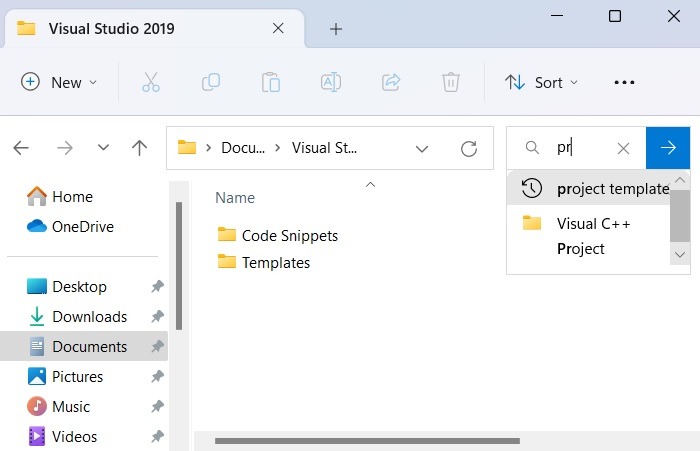The width and height of the screenshot is (700, 451).
Task: Select 'project template' search suggestion
Action: 588,189
